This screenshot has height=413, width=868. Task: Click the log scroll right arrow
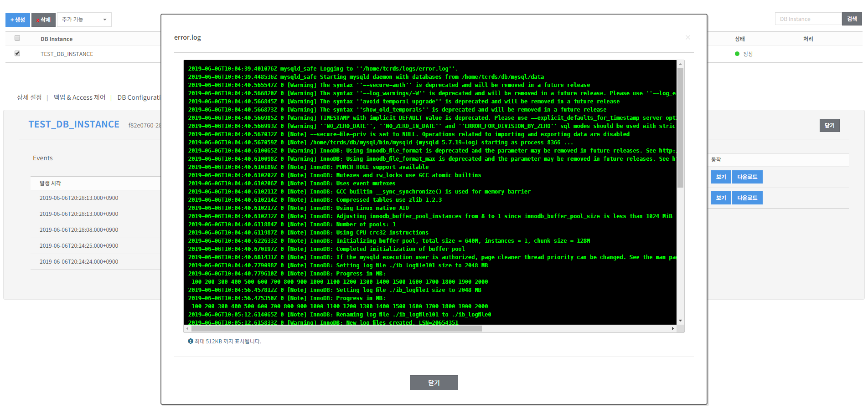click(x=672, y=328)
